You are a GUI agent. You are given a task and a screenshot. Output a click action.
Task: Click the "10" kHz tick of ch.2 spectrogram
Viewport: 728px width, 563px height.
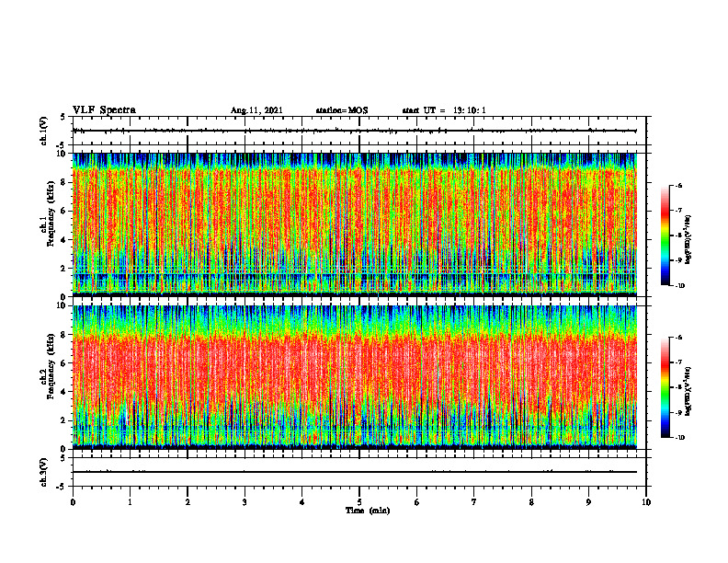tap(63, 305)
